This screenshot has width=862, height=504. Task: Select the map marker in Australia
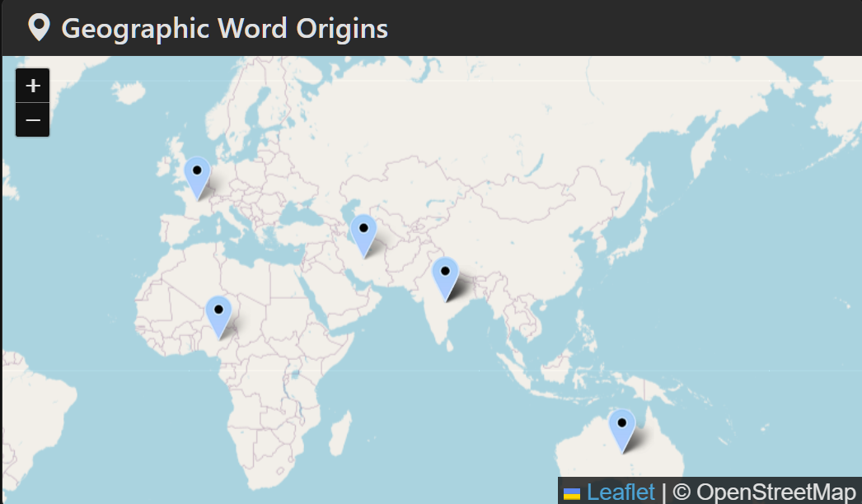click(621, 431)
